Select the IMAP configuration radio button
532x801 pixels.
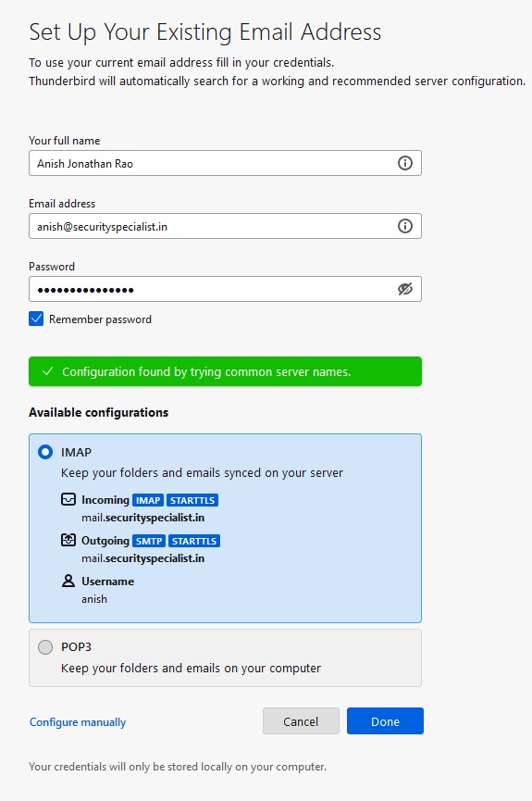45,452
